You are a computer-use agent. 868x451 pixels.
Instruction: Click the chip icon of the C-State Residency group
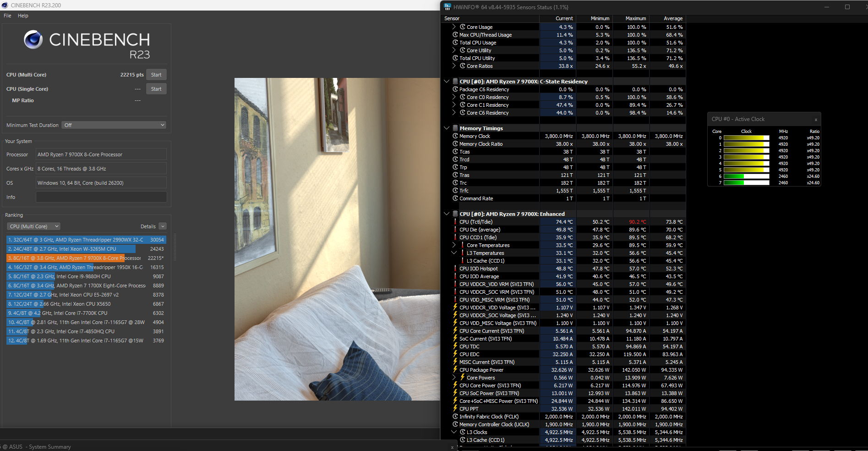(x=455, y=81)
